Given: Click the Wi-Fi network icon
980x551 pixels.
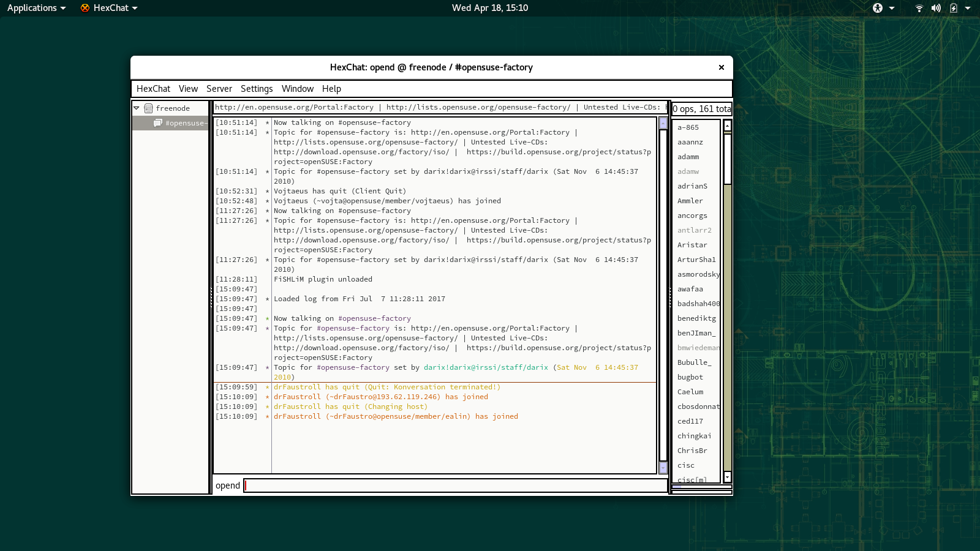Looking at the screenshot, I should click(919, 8).
